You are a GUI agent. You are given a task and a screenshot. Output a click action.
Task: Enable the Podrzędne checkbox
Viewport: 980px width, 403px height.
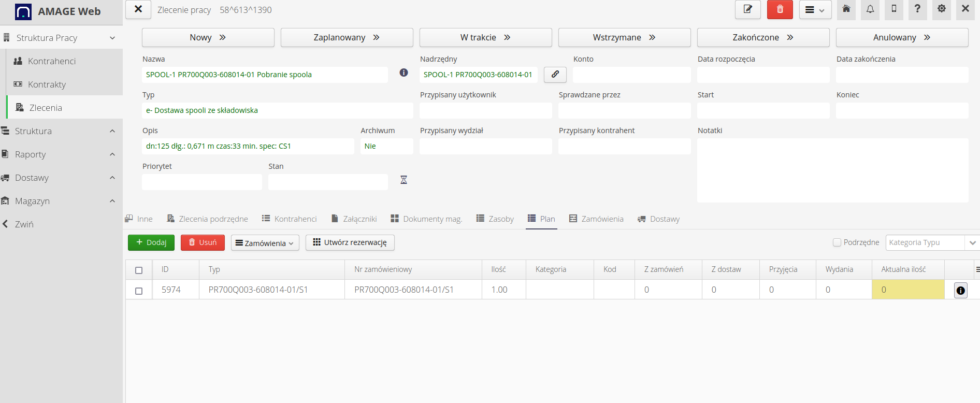pyautogui.click(x=837, y=242)
